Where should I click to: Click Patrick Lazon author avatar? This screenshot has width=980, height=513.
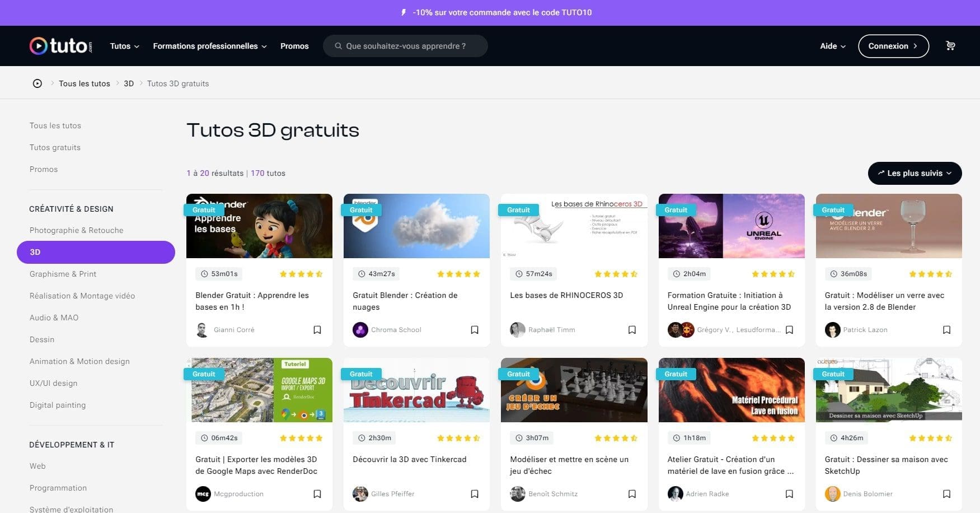tap(832, 330)
